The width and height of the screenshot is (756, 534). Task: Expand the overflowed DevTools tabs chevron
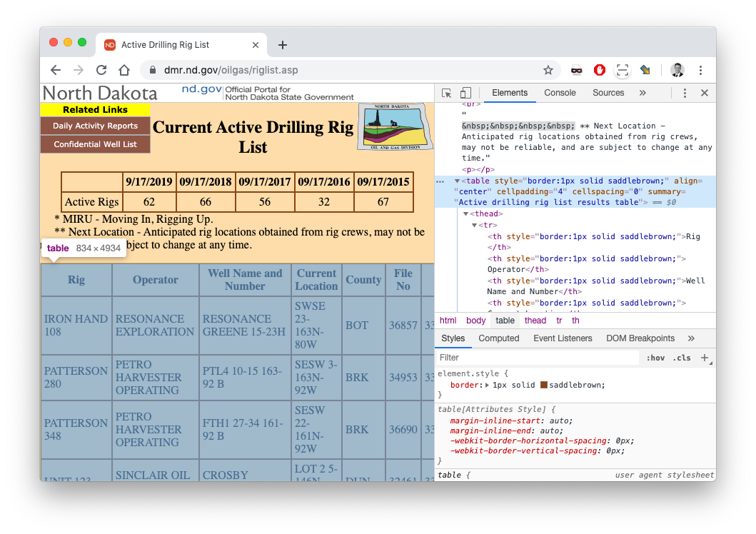pos(642,93)
